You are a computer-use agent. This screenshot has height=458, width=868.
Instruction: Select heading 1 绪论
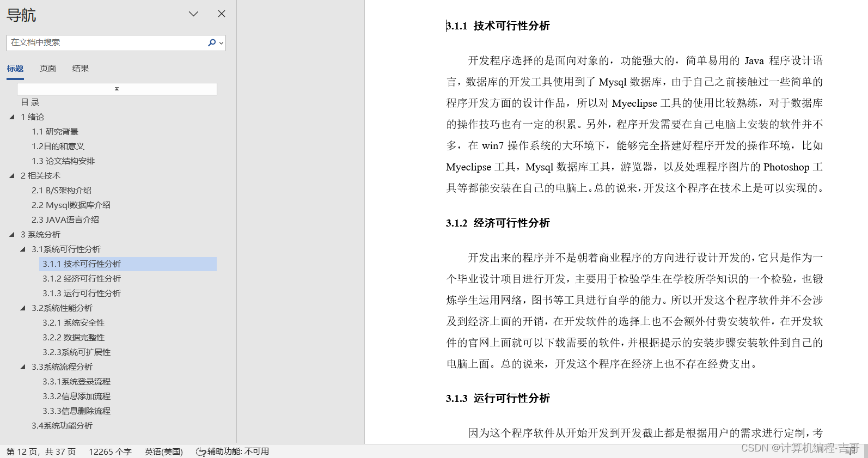[x=33, y=117]
